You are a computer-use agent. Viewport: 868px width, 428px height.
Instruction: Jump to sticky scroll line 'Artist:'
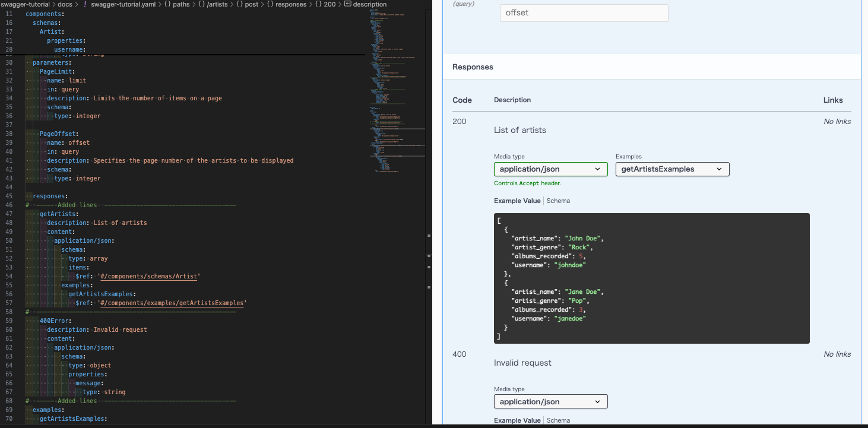(52, 31)
